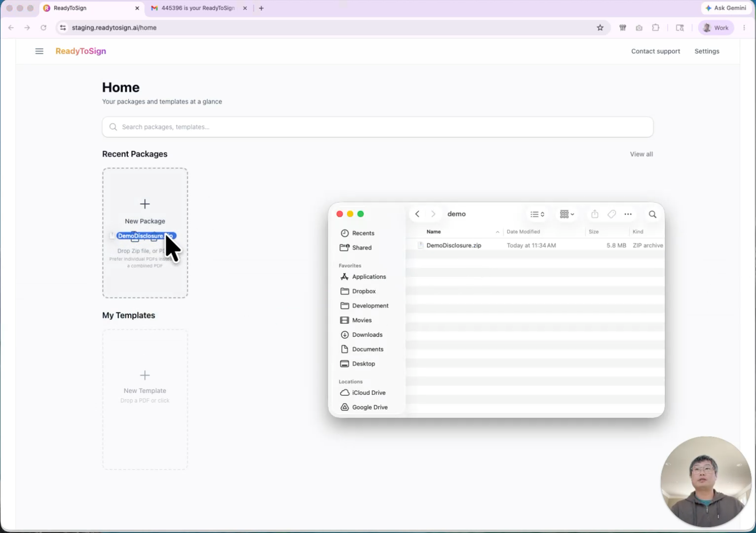Screen dimensions: 756x533
Task: Bookmark this page with the star icon
Action: coord(600,28)
